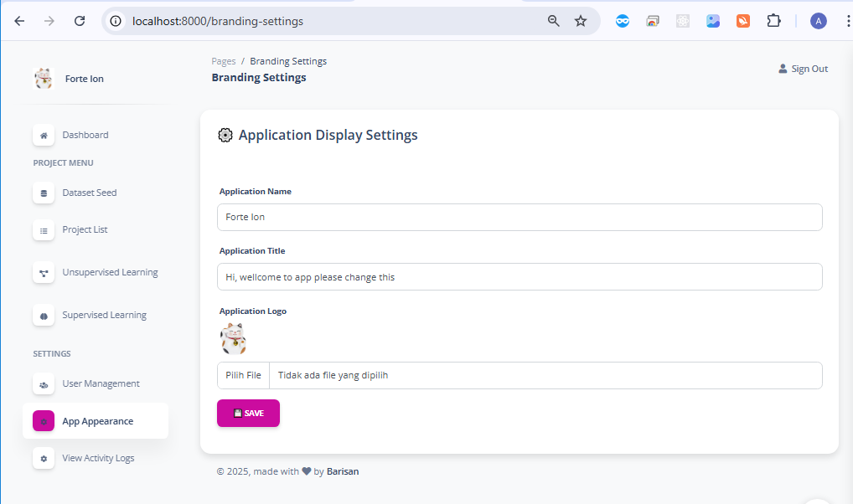Bookmark this page with the star icon
Screen dimensions: 853x504
pos(581,21)
